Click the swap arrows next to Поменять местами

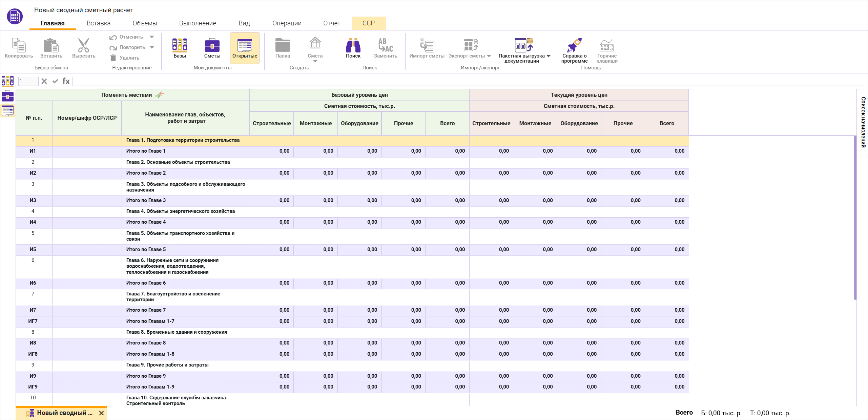tap(160, 95)
